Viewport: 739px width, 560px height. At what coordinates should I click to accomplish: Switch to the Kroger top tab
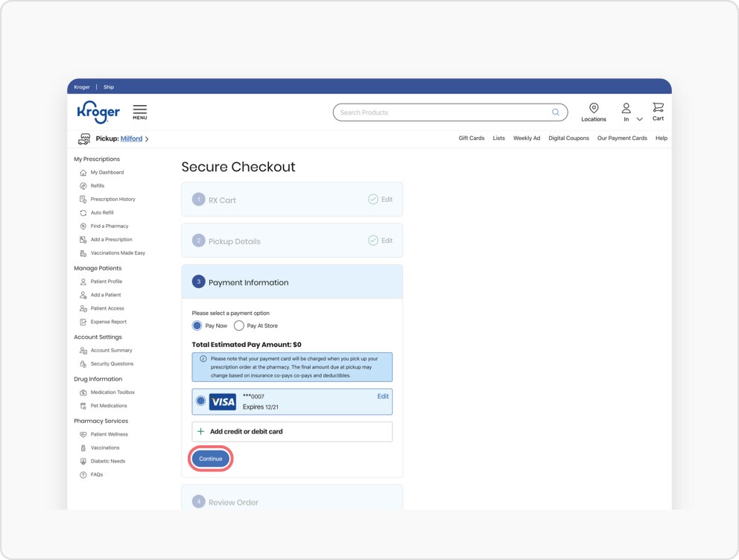click(x=81, y=87)
